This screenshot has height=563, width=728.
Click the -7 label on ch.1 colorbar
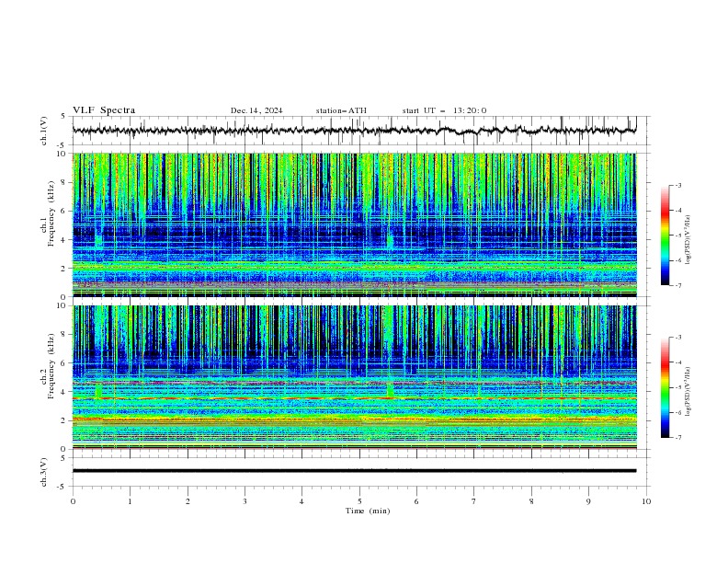pyautogui.click(x=678, y=285)
